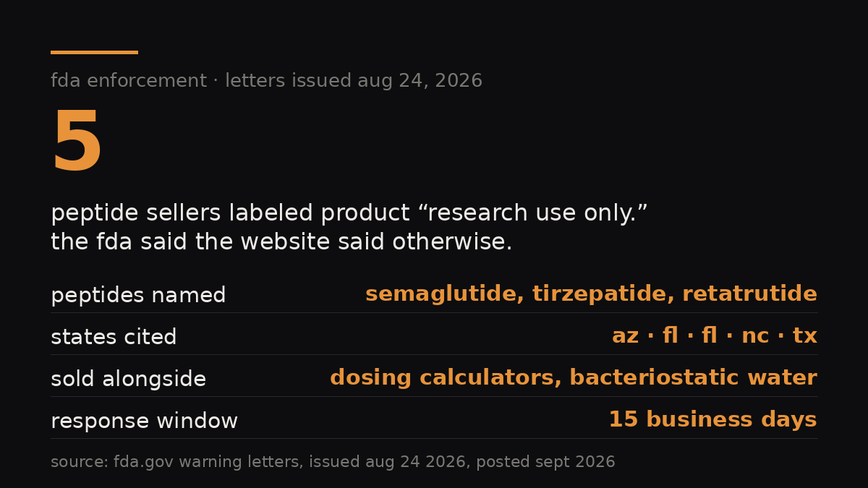This screenshot has height=488, width=868.
Task: Select 'semaglutide, tirzepatide, retatrutide' value text
Action: click(591, 294)
